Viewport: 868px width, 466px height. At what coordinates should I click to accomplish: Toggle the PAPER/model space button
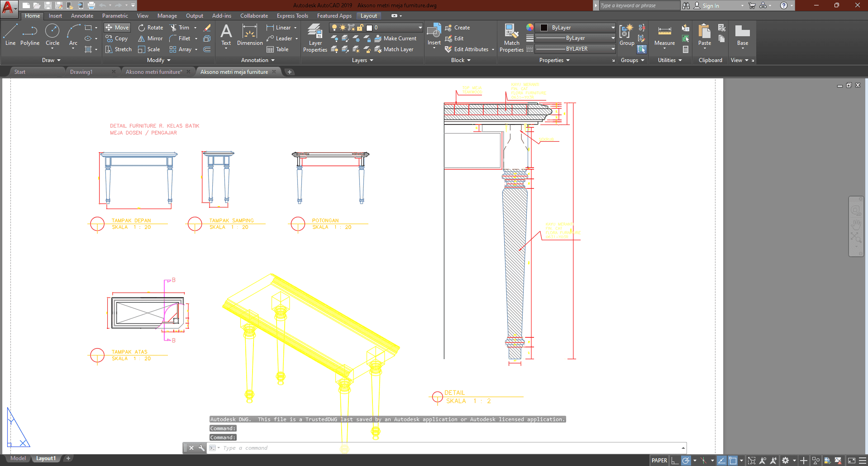[x=659, y=461]
